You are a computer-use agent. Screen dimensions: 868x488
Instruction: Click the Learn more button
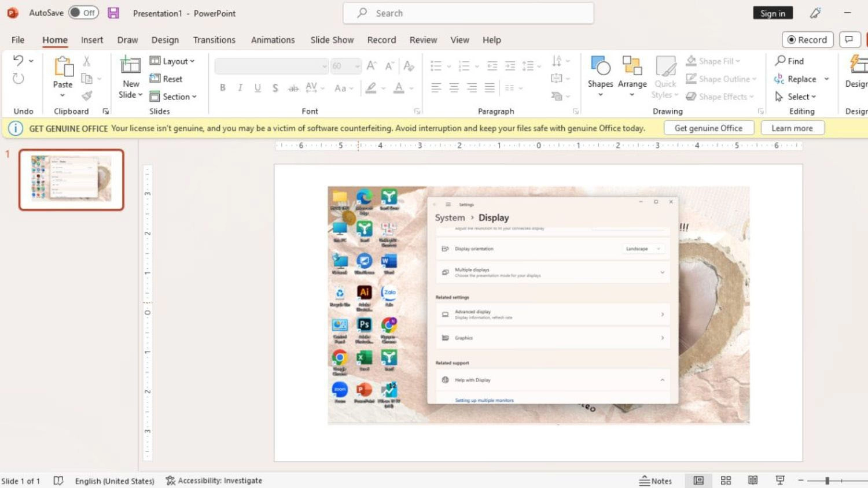click(x=792, y=128)
